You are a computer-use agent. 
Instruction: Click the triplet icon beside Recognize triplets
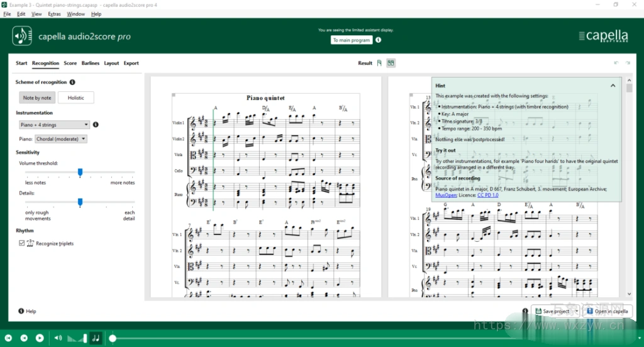pos(30,243)
